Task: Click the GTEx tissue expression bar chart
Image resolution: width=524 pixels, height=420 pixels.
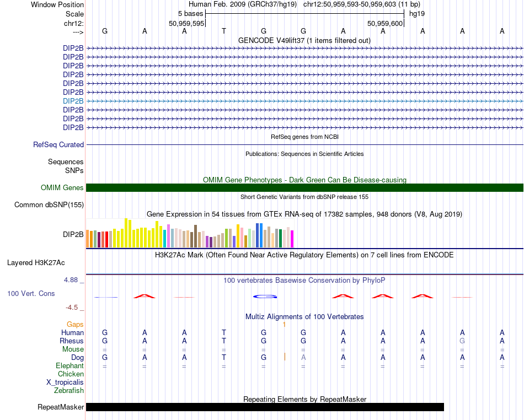Action: pos(190,233)
